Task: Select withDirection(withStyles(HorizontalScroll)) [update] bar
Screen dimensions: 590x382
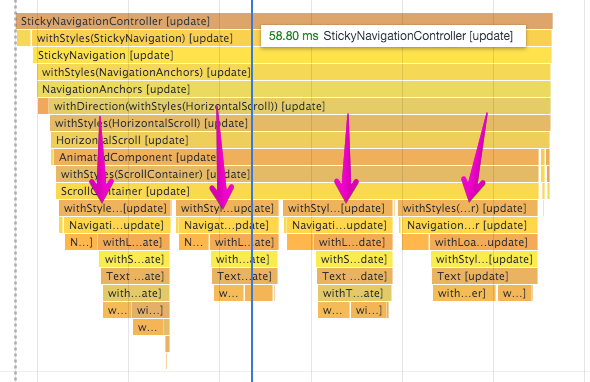Action: (x=300, y=106)
